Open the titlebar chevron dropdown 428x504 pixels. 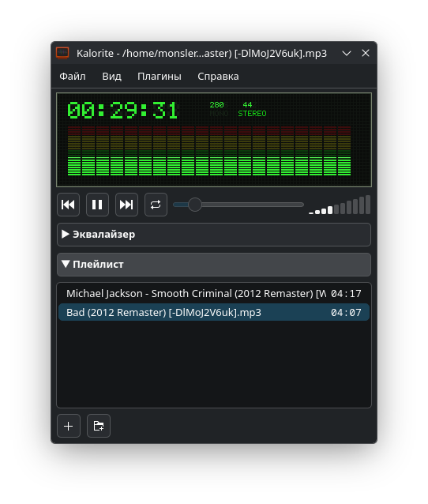pyautogui.click(x=347, y=54)
